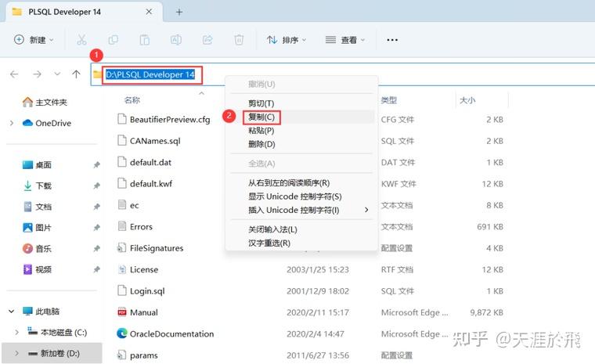Unpin 下载 using its pin icon
Screen dimensions: 595x364
point(97,186)
